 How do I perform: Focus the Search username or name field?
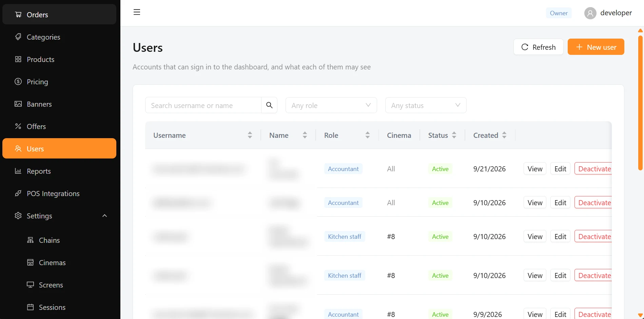(203, 105)
